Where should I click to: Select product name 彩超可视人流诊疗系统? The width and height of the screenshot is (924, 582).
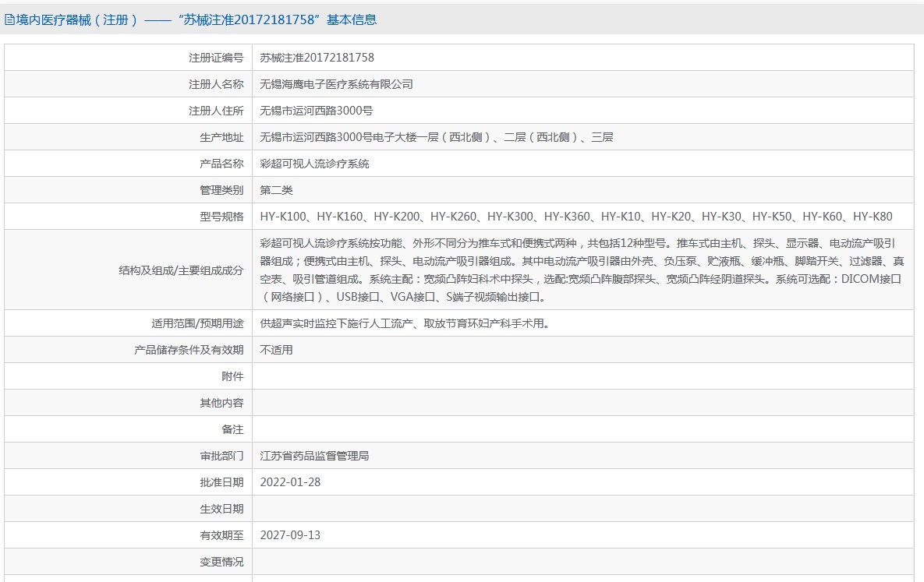point(314,164)
